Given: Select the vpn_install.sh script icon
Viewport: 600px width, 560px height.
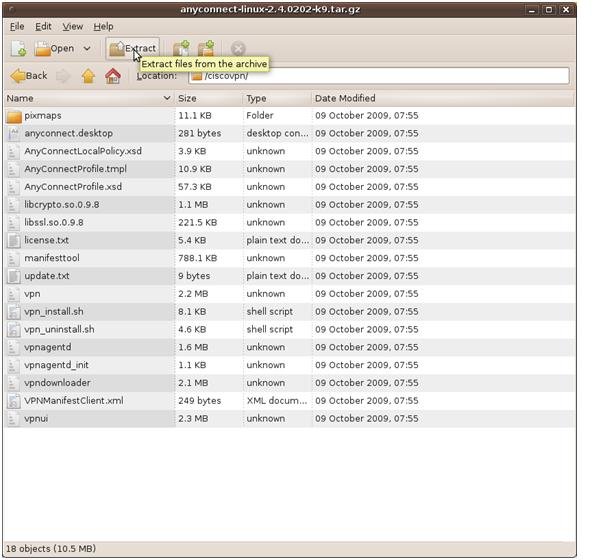Looking at the screenshot, I should coord(14,312).
